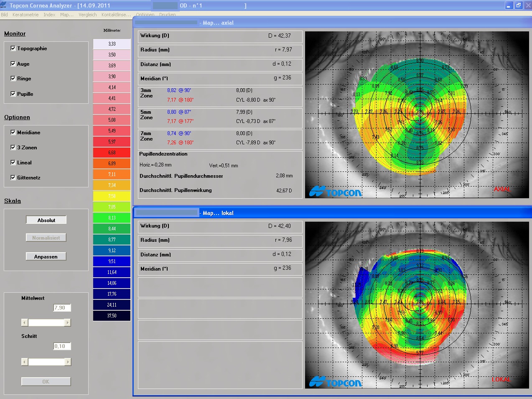Disable the Ringe checkbox
Viewport: 532px width, 399px height.
(13, 79)
